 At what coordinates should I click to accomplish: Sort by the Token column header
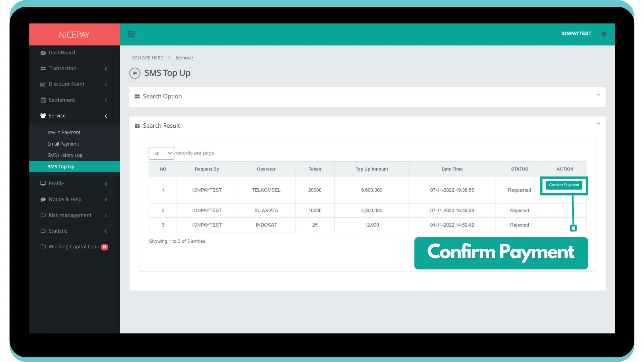click(315, 169)
